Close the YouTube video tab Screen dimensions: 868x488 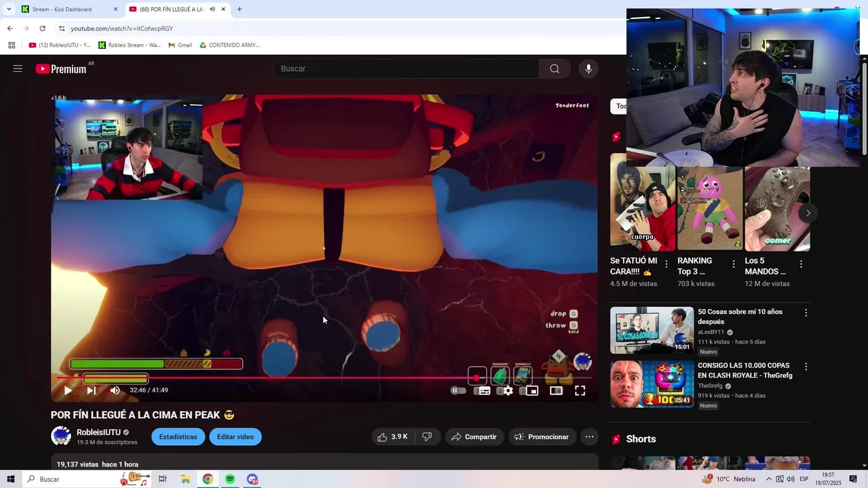223,9
